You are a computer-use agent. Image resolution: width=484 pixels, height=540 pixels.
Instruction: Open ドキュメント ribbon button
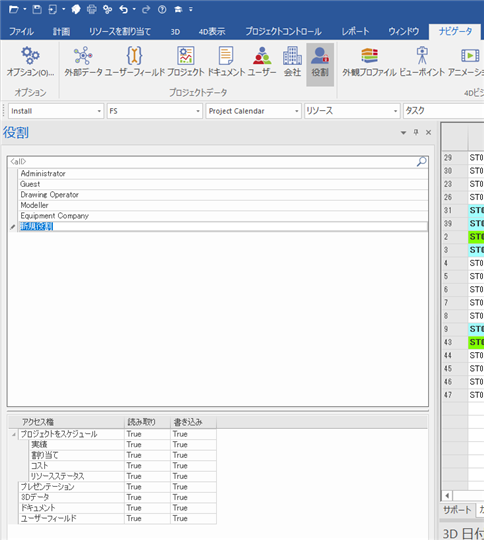[226, 62]
